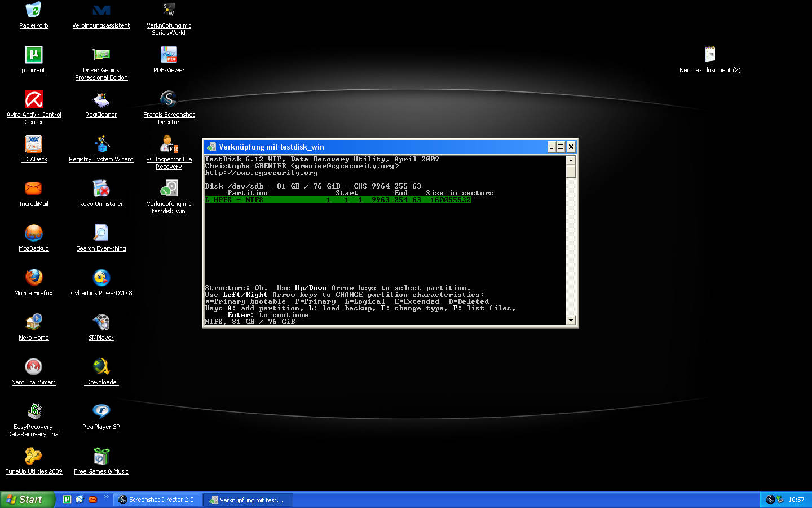The width and height of the screenshot is (812, 508).
Task: Click Screenshot Director tray icon
Action: click(x=770, y=500)
